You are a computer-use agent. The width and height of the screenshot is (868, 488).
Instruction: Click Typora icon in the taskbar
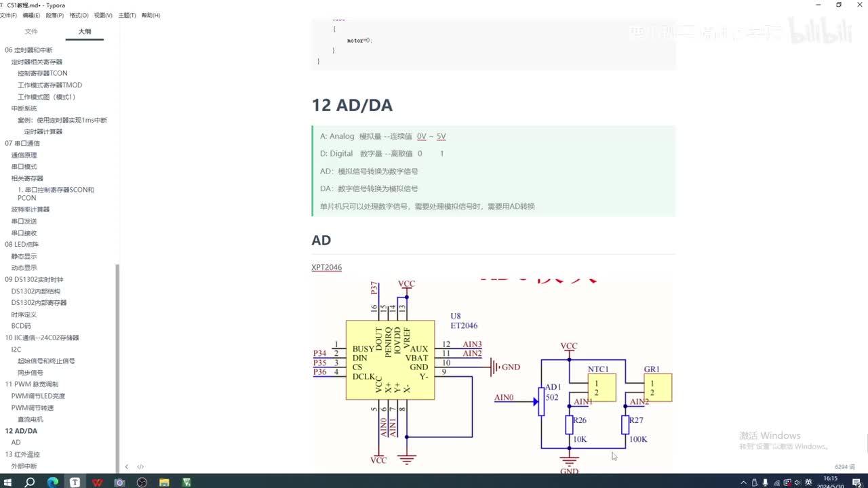coord(75,483)
